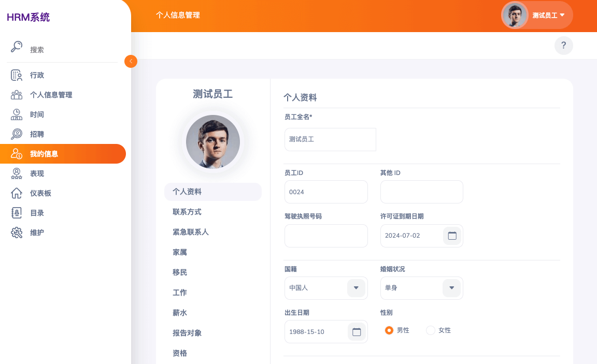Click the 驾驶执照号码 input field
Screen dimensions: 597x364
[326, 236]
